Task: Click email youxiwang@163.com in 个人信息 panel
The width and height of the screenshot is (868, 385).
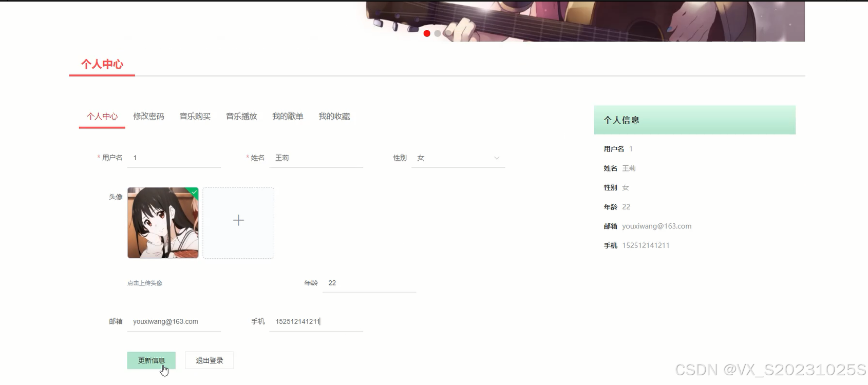Action: [657, 226]
